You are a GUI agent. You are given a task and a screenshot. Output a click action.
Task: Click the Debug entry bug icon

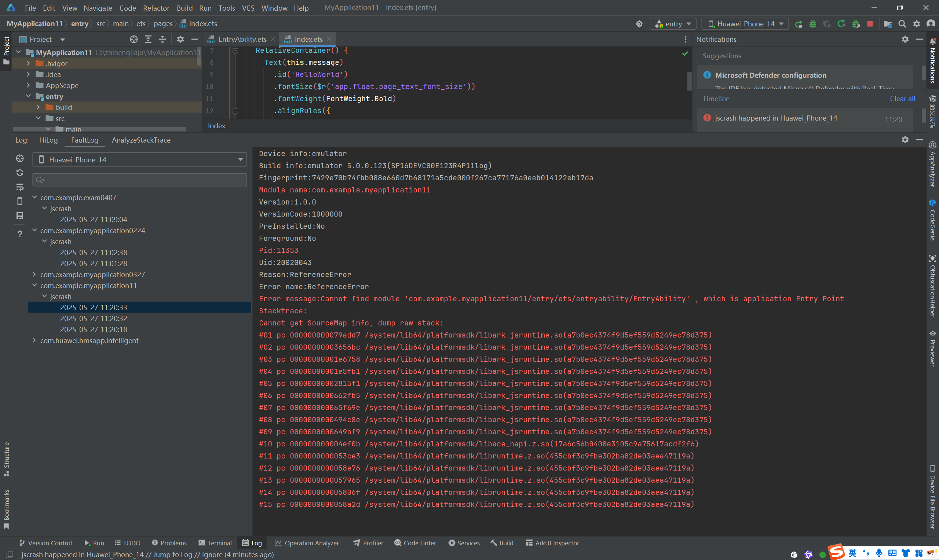click(812, 24)
